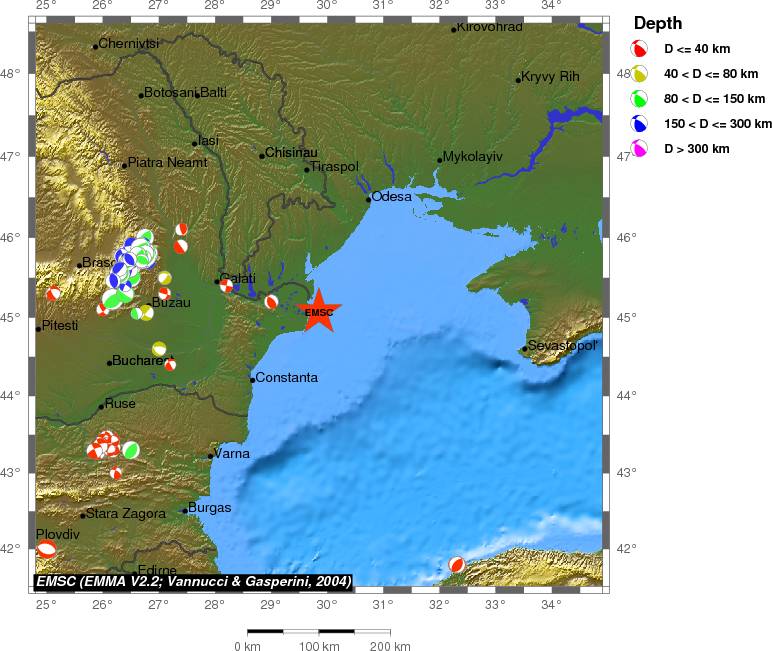Click the 'D <= 40 km' legend label
This screenshot has height=651, width=772.
(697, 49)
